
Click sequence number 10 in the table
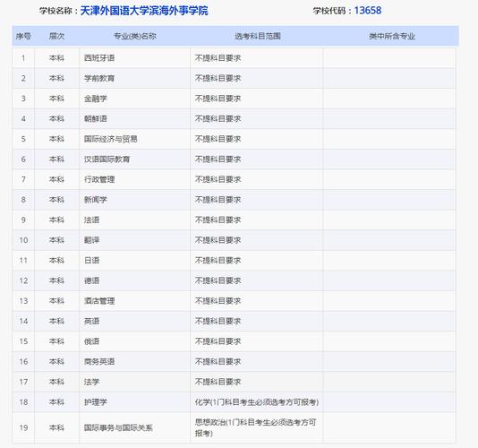point(23,240)
